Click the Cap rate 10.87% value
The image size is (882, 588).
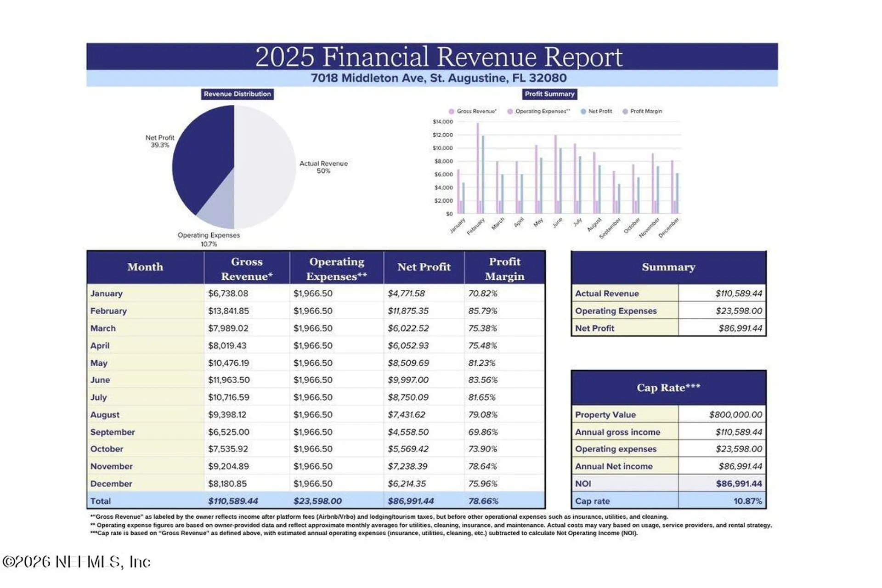coord(747,501)
